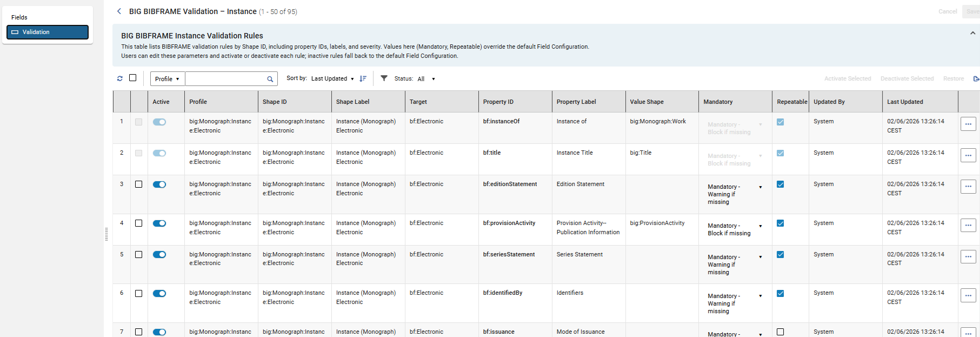Screen dimensions: 980x337
Task: Click the export list icon
Action: (976, 78)
